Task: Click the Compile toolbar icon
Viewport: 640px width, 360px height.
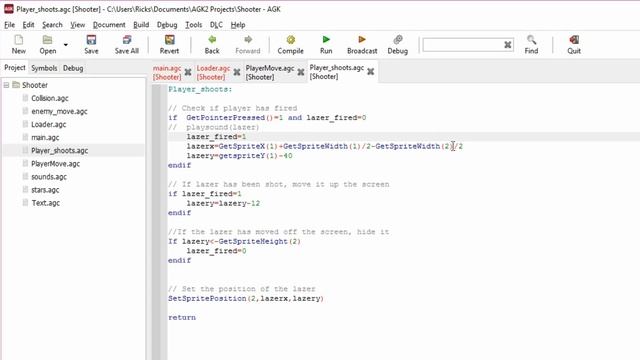Action: click(x=291, y=44)
